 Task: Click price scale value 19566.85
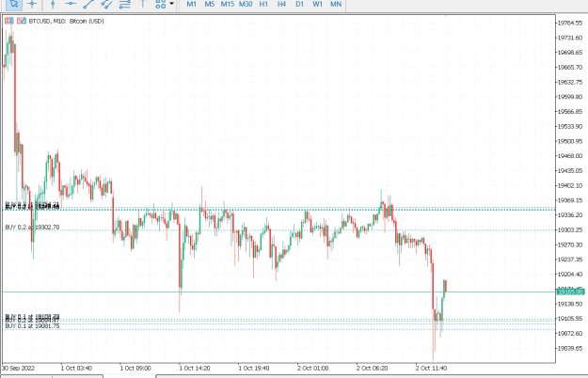[570, 112]
